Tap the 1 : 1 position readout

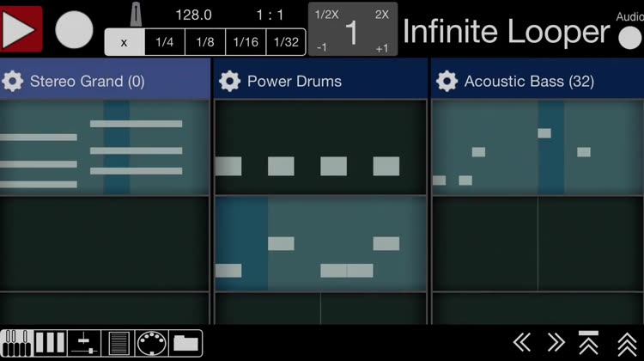pyautogui.click(x=270, y=15)
